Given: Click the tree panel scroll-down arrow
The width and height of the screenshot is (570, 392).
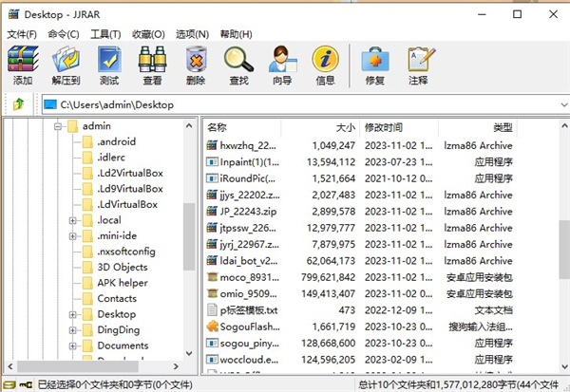Looking at the screenshot, I should [x=189, y=353].
